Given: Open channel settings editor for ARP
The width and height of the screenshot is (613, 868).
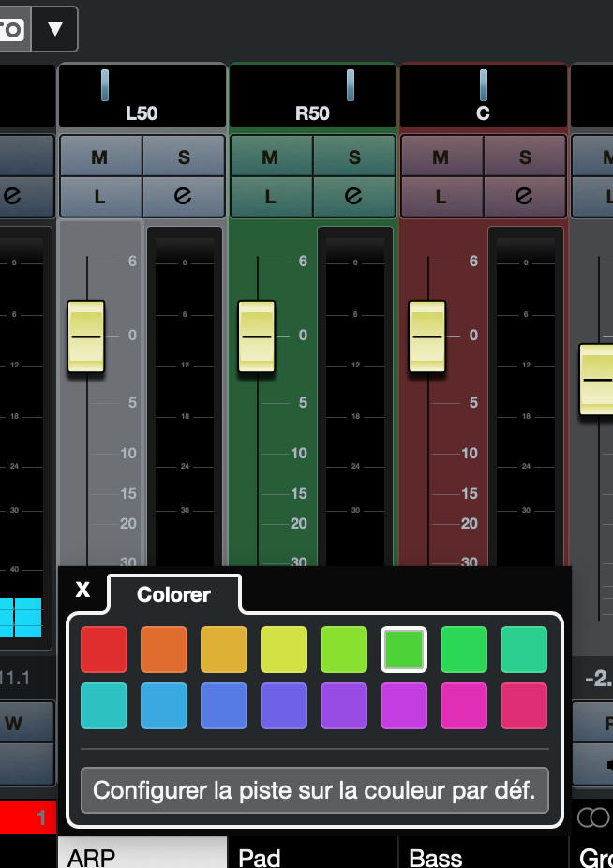Looking at the screenshot, I should (x=184, y=197).
